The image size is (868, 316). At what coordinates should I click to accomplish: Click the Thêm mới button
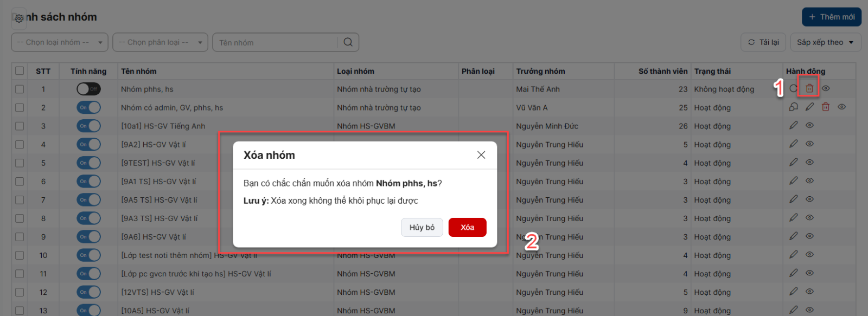832,17
